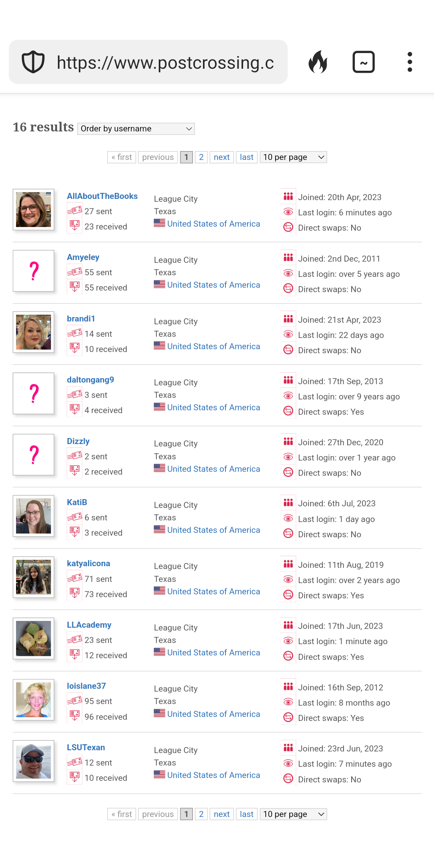Click the last login eye icon for KatiB
434x868 pixels.
pos(288,518)
